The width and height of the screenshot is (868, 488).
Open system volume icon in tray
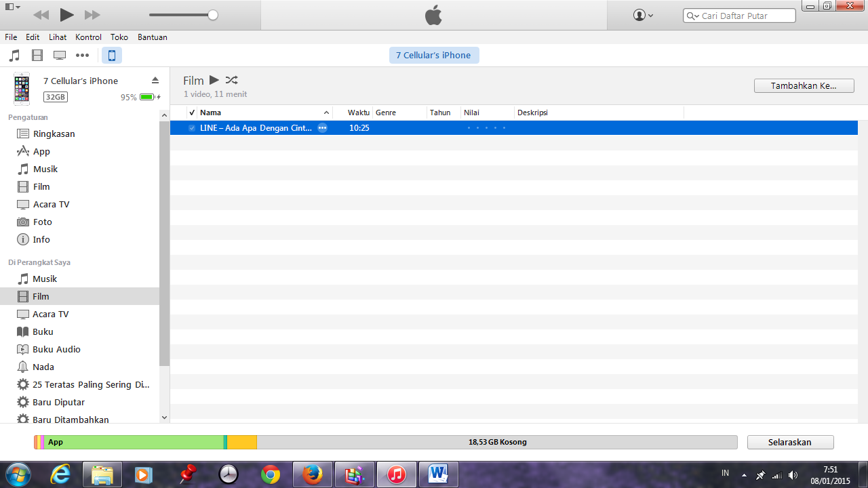pos(793,475)
